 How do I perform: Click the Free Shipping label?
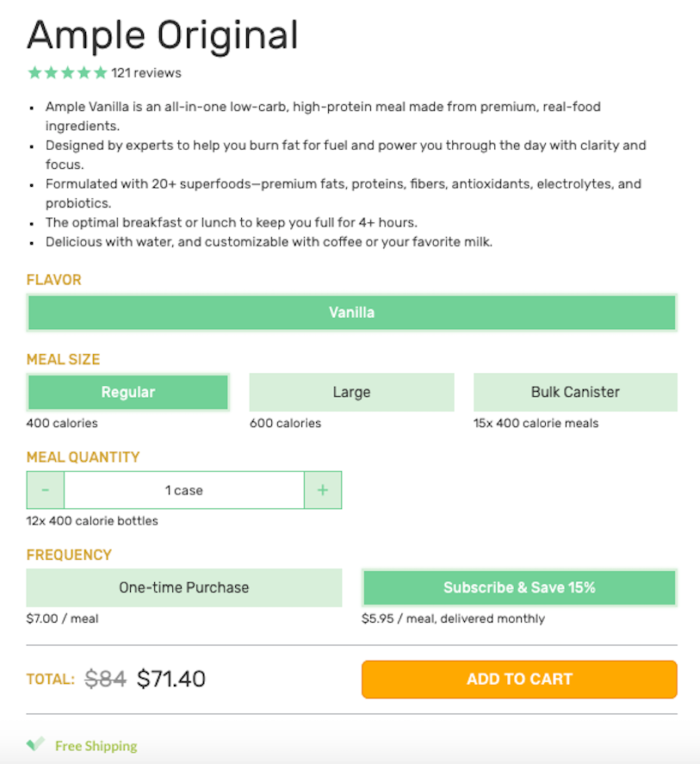click(x=96, y=746)
